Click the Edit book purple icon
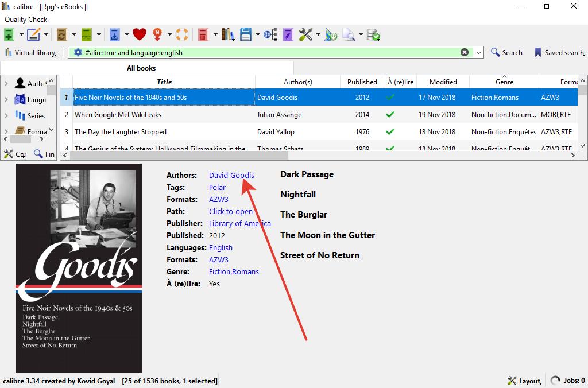The image size is (588, 388). (x=288, y=35)
